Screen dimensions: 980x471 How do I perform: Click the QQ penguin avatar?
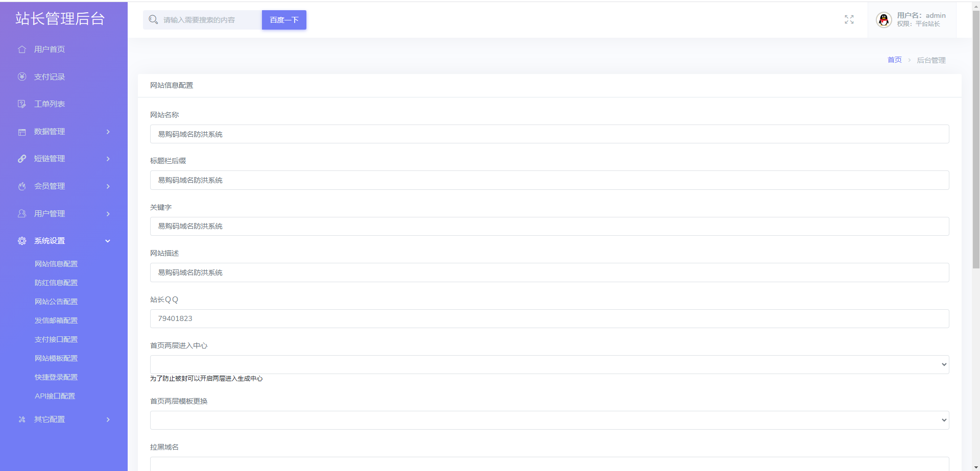point(883,20)
